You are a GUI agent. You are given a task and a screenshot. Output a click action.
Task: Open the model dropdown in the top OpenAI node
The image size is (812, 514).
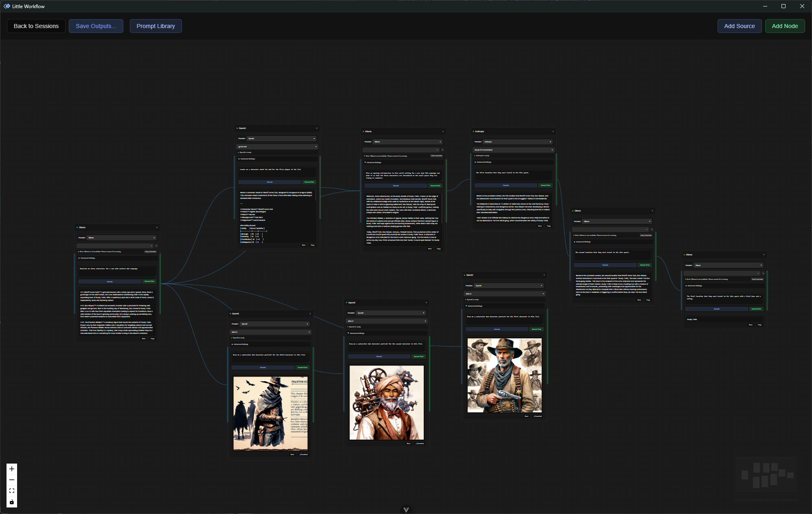click(277, 147)
